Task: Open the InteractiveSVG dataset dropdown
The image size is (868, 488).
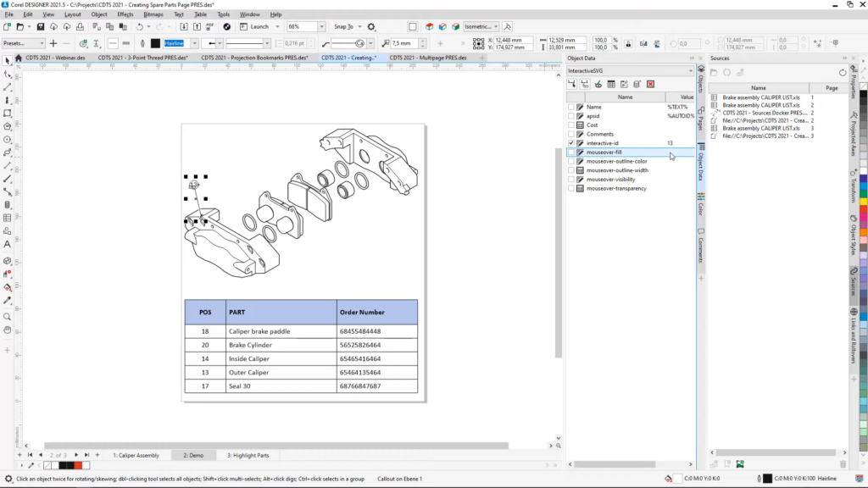Action: pyautogui.click(x=691, y=70)
